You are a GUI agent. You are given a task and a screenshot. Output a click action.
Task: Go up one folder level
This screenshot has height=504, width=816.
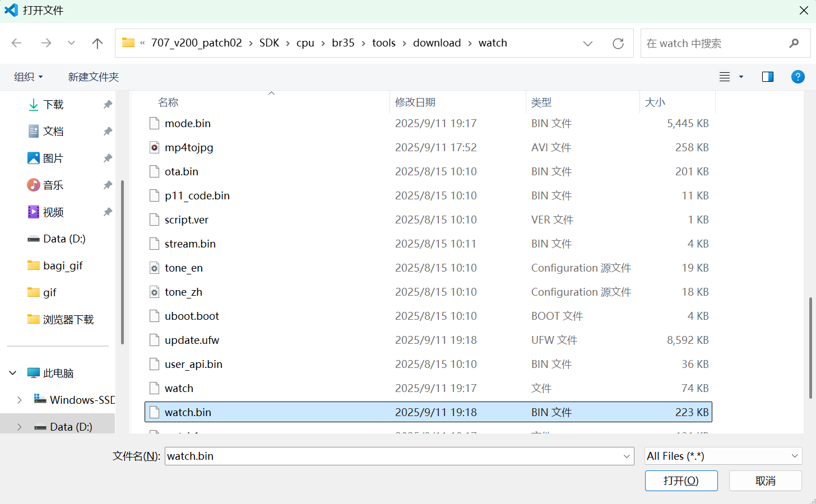pos(98,43)
